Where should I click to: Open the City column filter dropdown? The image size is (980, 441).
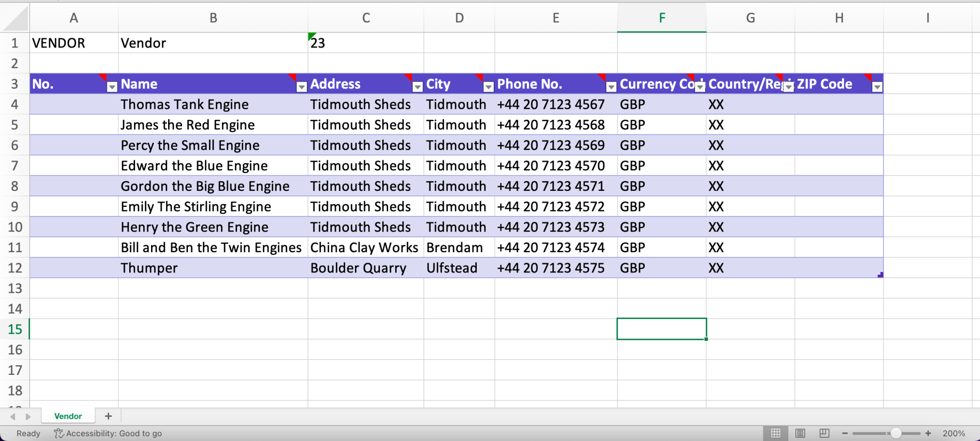488,87
